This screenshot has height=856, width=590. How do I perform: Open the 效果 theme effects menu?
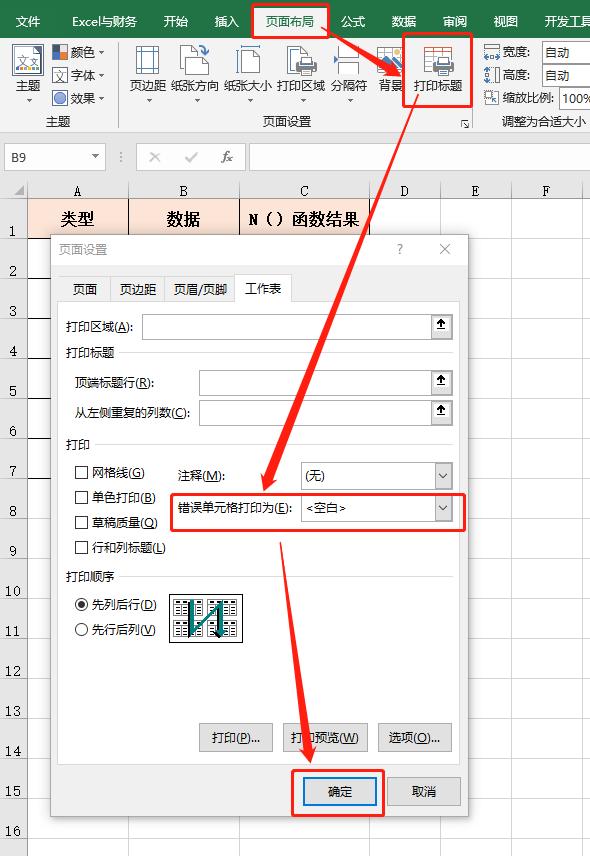click(78, 98)
